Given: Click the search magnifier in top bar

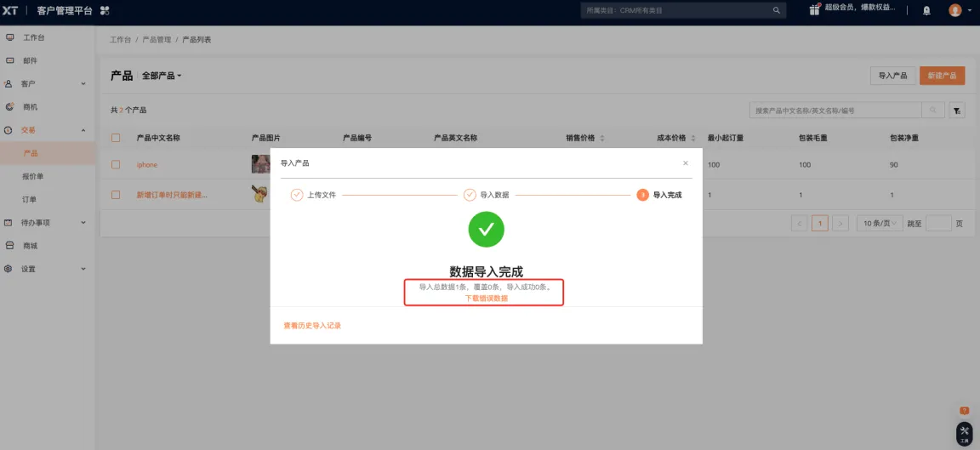Looking at the screenshot, I should pyautogui.click(x=776, y=10).
